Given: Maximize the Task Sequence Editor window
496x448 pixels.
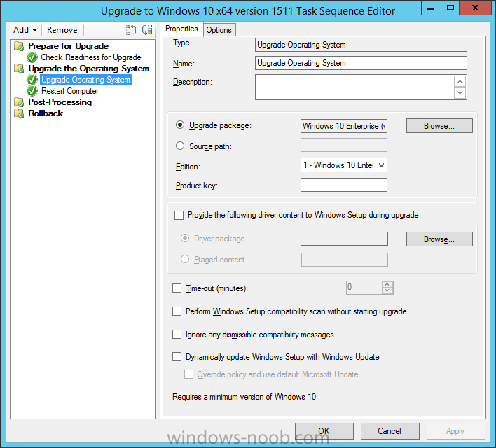Looking at the screenshot, I should click(450, 8).
